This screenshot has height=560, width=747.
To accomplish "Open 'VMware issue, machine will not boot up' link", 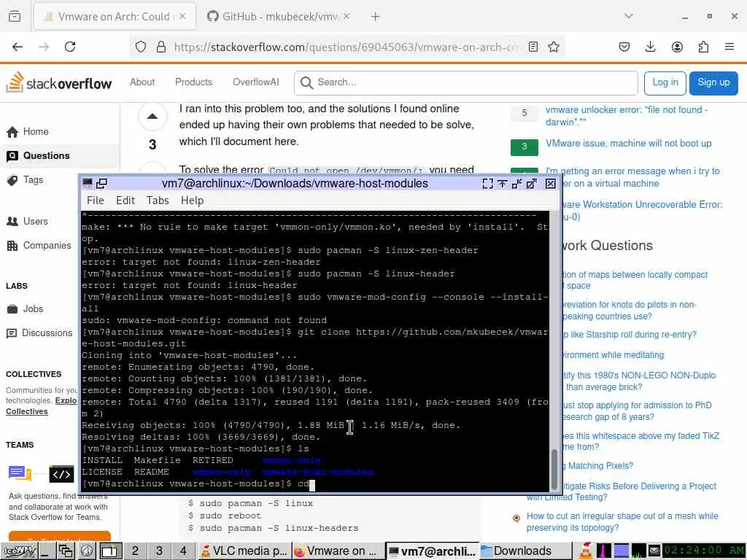I will (628, 144).
